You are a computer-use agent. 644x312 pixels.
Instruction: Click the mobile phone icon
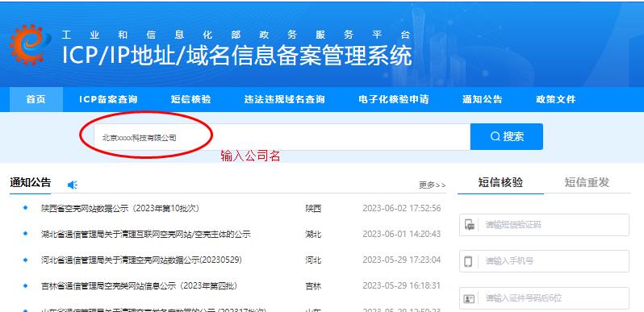coord(469,261)
